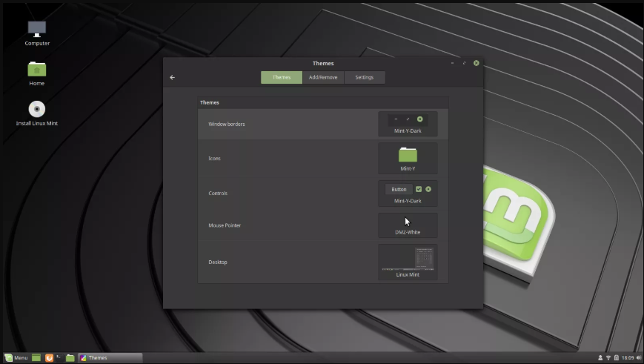Open the Desktop theme Linux Mint selector
Screen dimensions: 644x364
pos(408,262)
